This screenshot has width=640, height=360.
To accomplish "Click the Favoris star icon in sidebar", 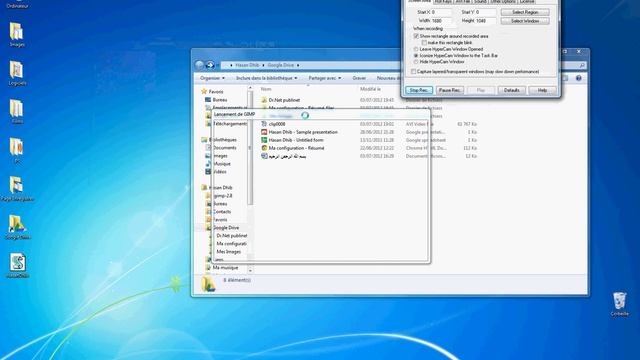I will [x=204, y=92].
